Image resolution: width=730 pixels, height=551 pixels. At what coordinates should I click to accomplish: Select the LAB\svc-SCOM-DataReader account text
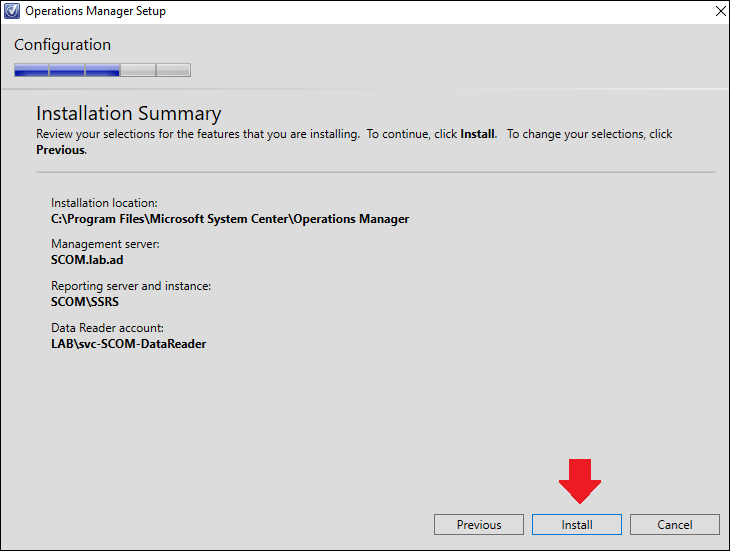(x=128, y=344)
